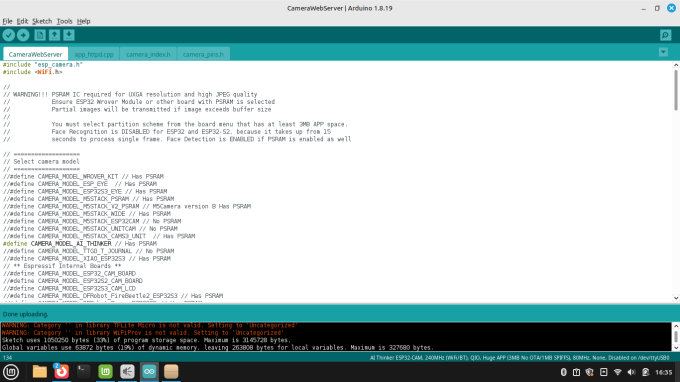The image size is (680, 382).
Task: Click the #include "esp_camera.h" line
Action: pyautogui.click(x=42, y=65)
